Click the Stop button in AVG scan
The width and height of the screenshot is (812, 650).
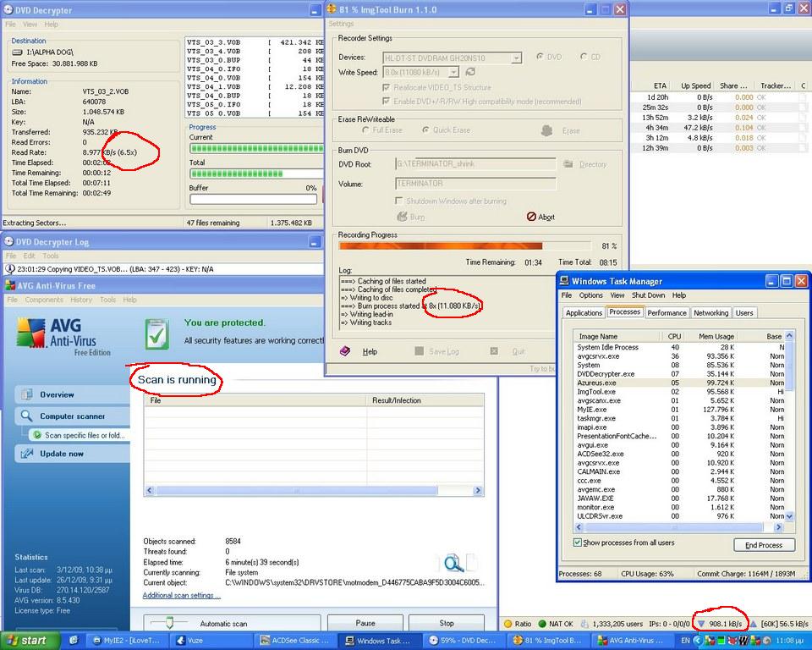(x=447, y=623)
